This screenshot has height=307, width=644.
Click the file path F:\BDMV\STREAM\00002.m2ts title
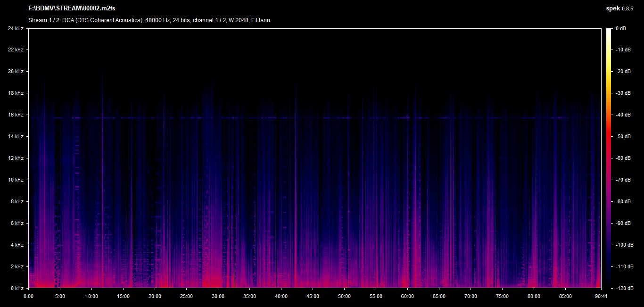pos(75,8)
